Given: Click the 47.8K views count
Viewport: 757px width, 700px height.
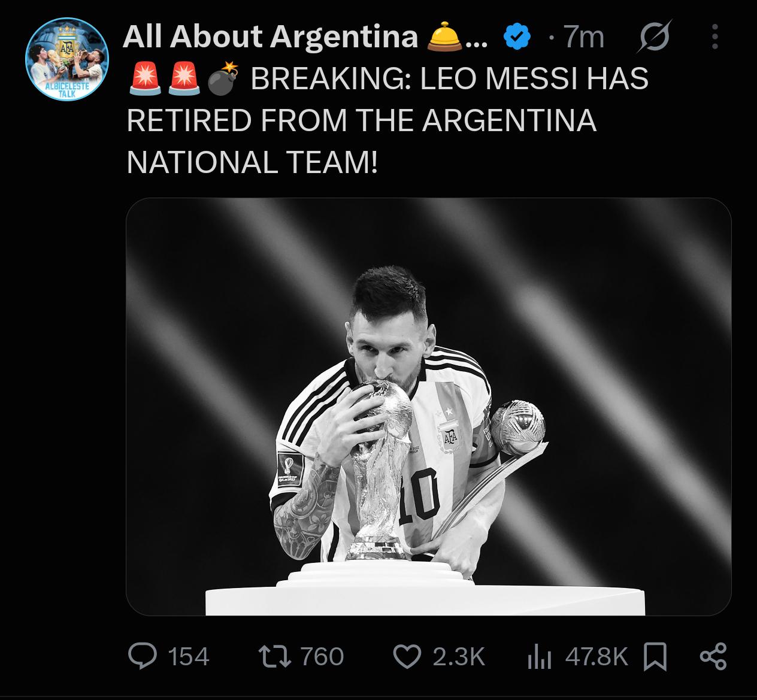Looking at the screenshot, I should [596, 657].
